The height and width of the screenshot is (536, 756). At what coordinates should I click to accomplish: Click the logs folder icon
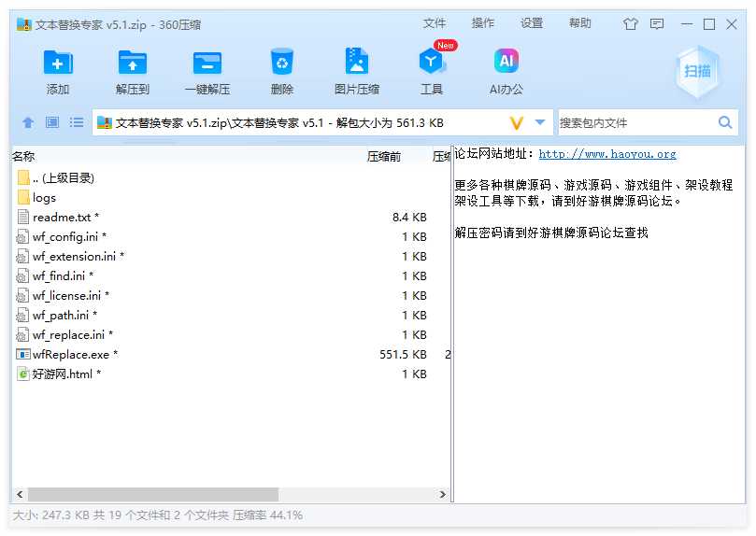pyautogui.click(x=23, y=197)
